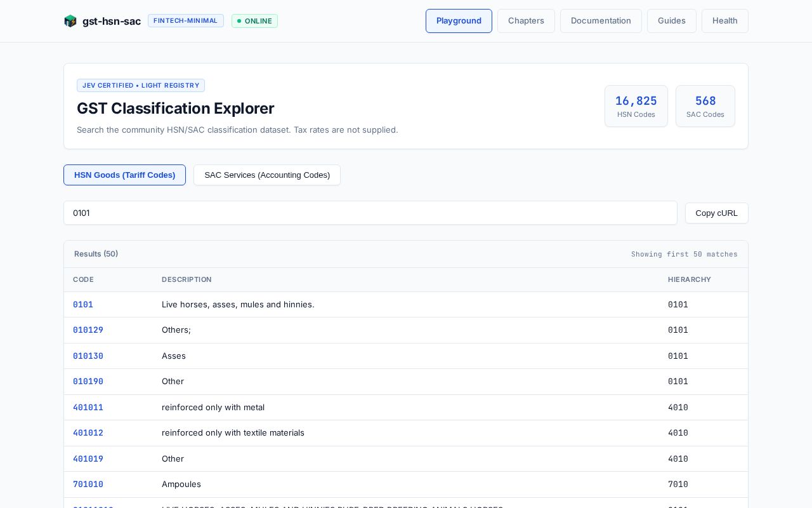Select description 'reinforced only with textile materials'
812x508 pixels.
click(x=233, y=433)
